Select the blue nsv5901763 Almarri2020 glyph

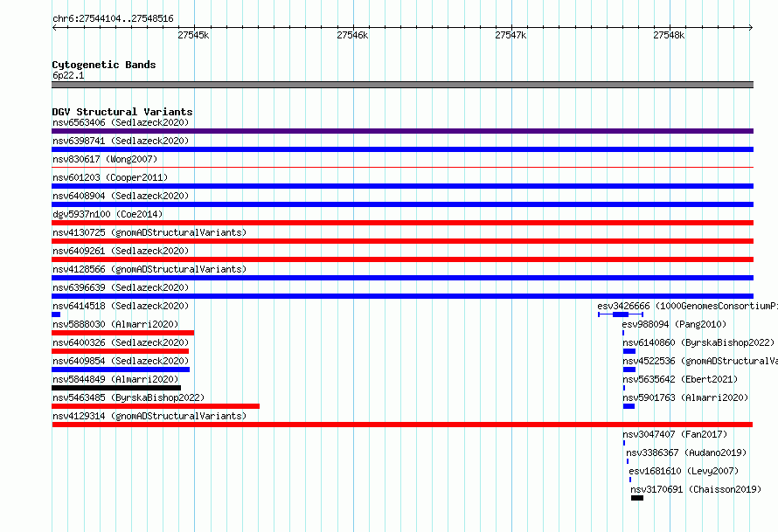tap(629, 406)
